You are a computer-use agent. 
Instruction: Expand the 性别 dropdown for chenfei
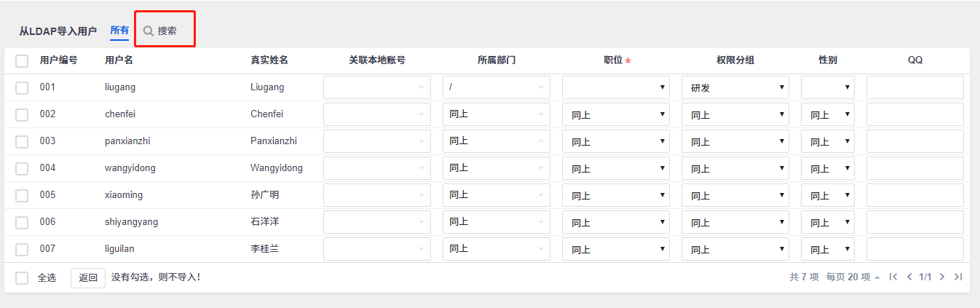(x=828, y=114)
